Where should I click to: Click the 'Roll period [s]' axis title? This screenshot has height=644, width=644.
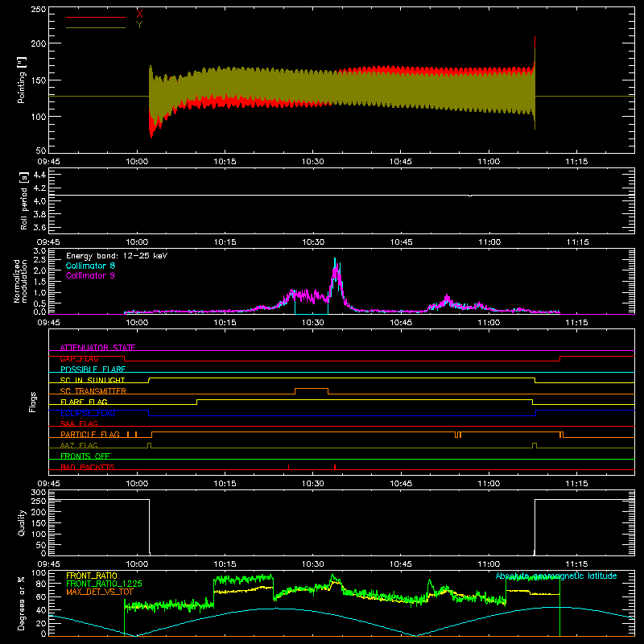[24, 200]
